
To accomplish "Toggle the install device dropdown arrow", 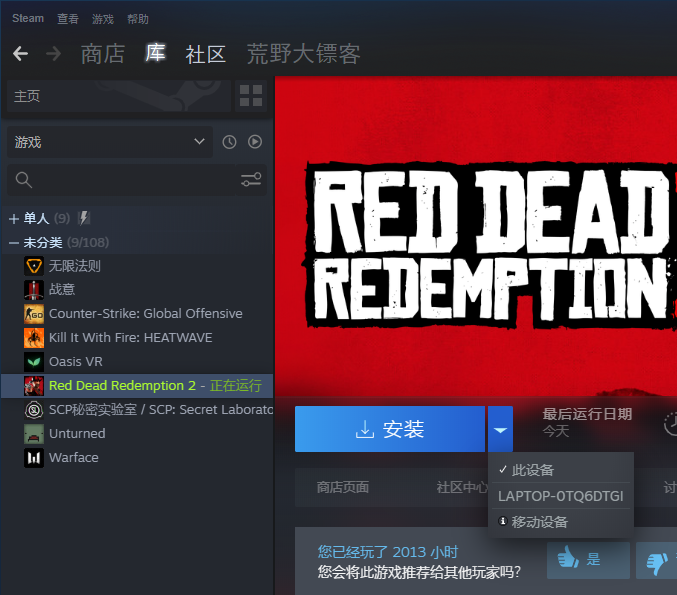I will point(500,429).
